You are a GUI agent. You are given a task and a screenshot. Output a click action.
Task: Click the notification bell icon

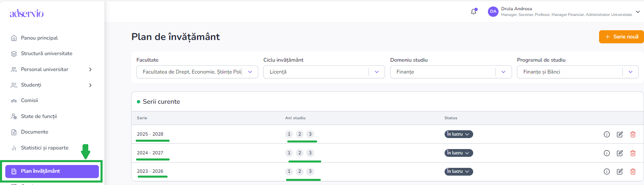coord(474,12)
